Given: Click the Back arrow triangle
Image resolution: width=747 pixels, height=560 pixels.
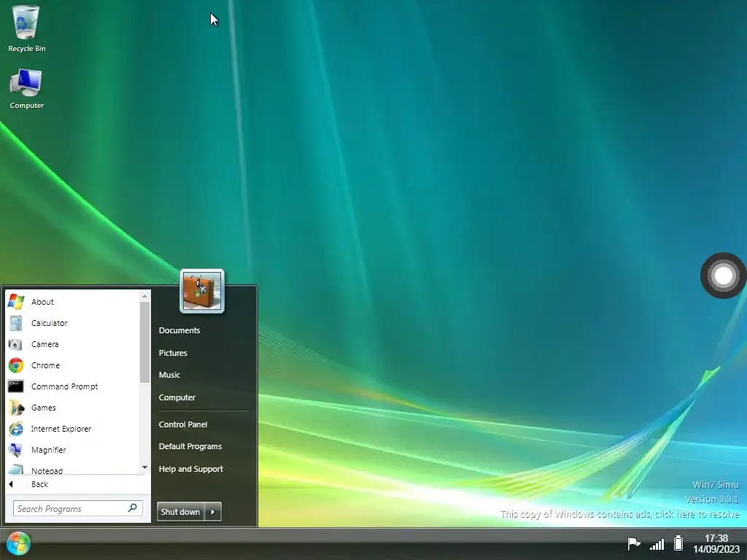Looking at the screenshot, I should pyautogui.click(x=11, y=484).
